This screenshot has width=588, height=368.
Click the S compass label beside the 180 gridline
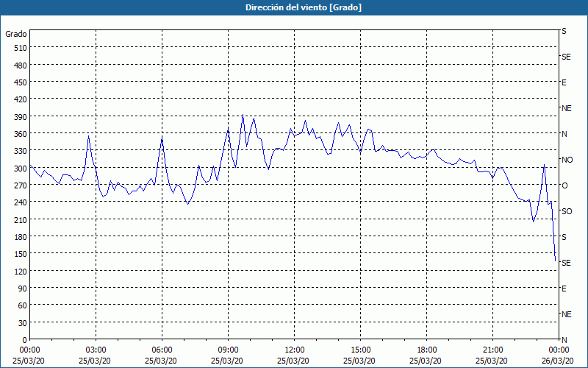point(564,237)
